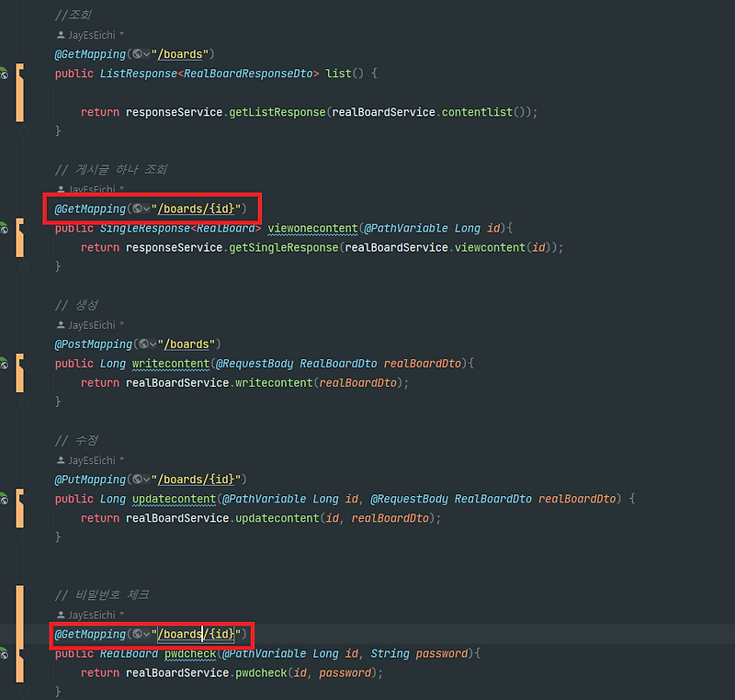Open the URL chevron inside the @PutMapping annotation

[x=149, y=479]
